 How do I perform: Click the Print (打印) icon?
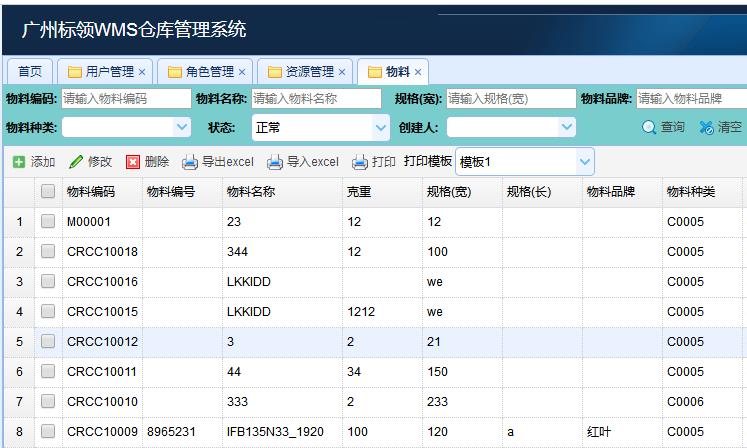(x=360, y=162)
